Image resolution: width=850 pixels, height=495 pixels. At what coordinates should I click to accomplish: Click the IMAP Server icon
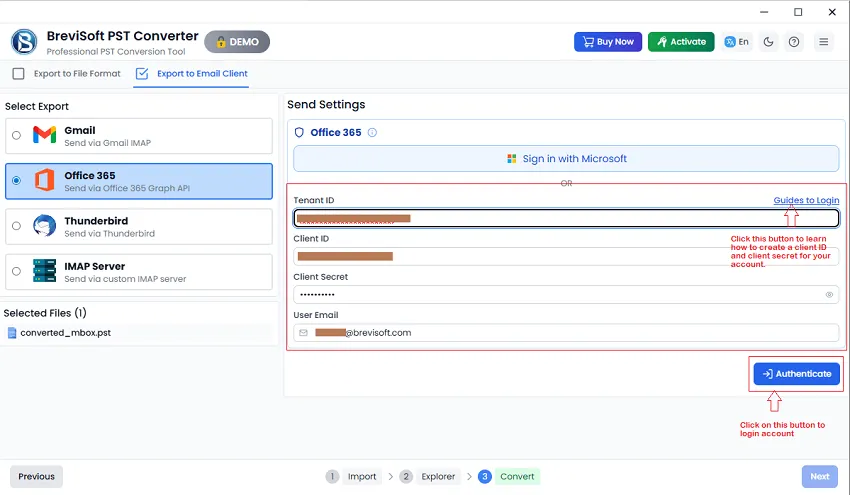tap(44, 271)
